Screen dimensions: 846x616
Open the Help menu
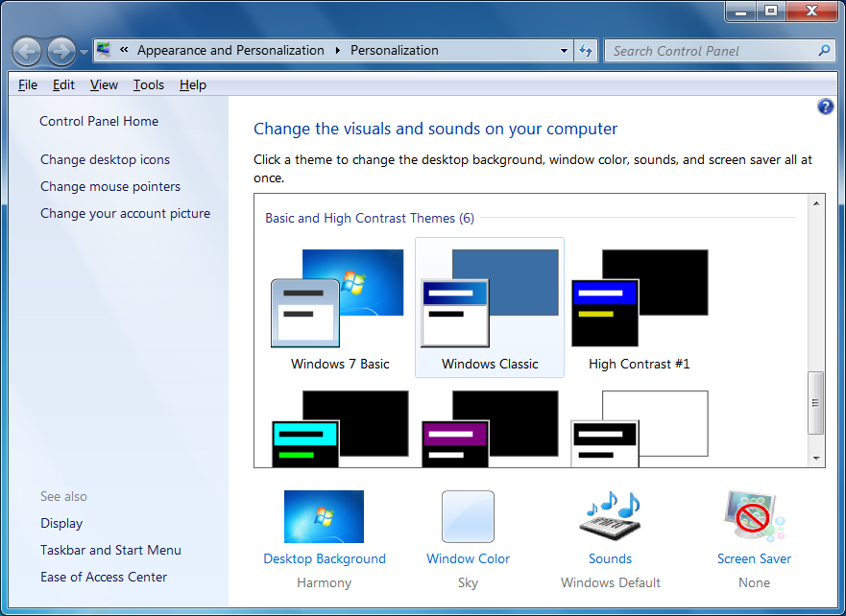click(193, 84)
